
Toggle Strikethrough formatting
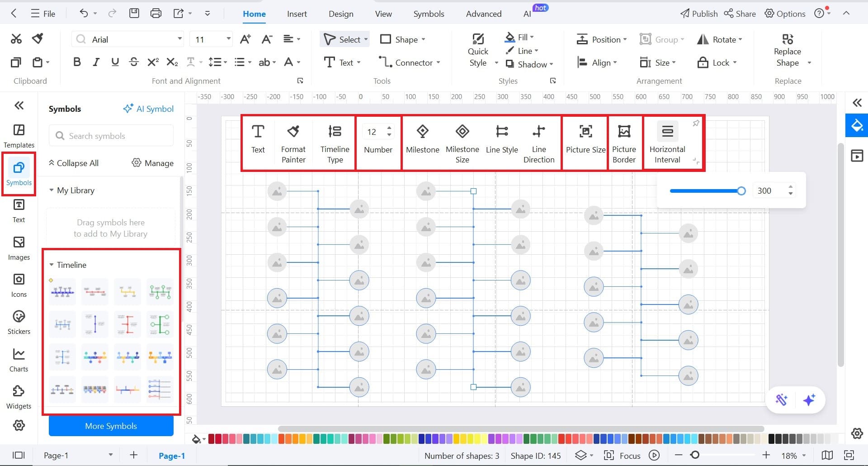pyautogui.click(x=134, y=62)
